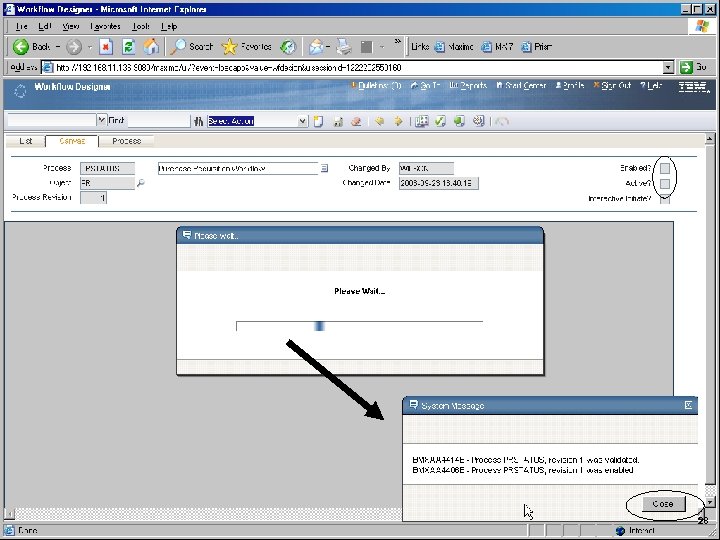Viewport: 720px width, 540px height.
Task: Open the Favorites menu
Action: coord(105,26)
